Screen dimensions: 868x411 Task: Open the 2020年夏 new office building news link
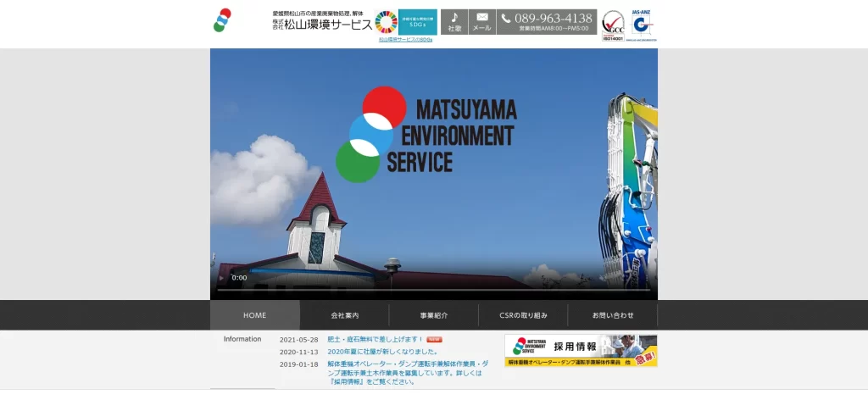click(382, 352)
